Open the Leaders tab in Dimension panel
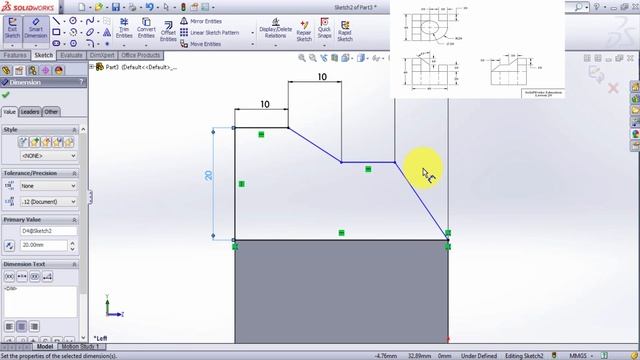The width and height of the screenshot is (640, 360). coord(30,111)
